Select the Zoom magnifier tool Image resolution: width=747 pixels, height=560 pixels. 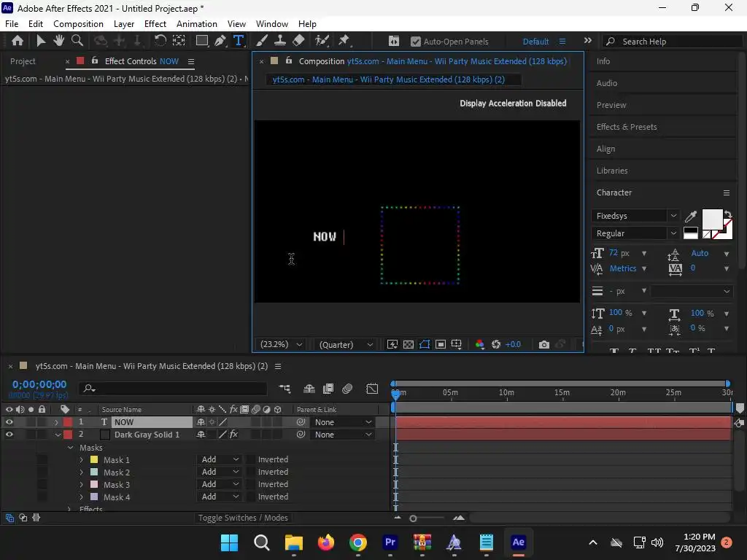tap(77, 41)
